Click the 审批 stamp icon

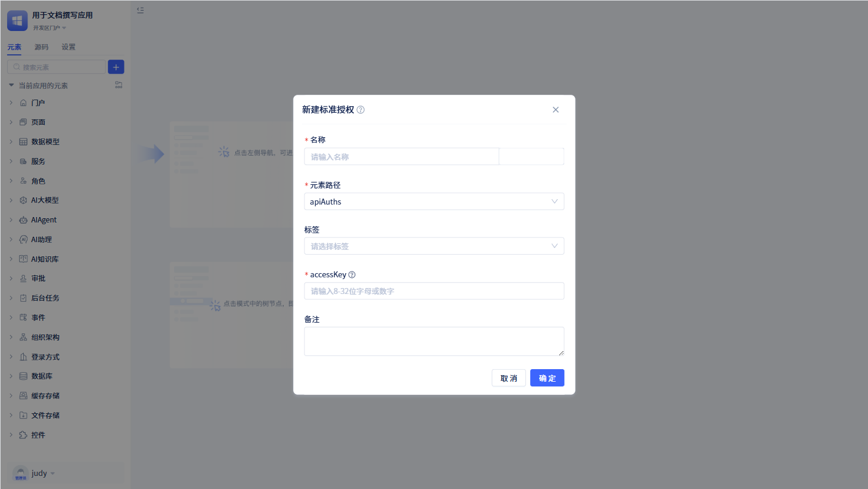23,278
